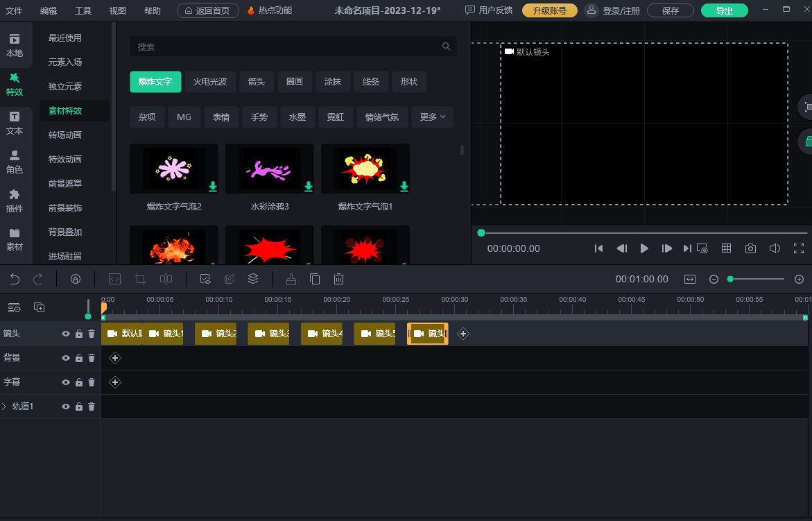Open the 角色 panel in left sidebar
Image resolution: width=812 pixels, height=521 pixels.
pyautogui.click(x=15, y=162)
